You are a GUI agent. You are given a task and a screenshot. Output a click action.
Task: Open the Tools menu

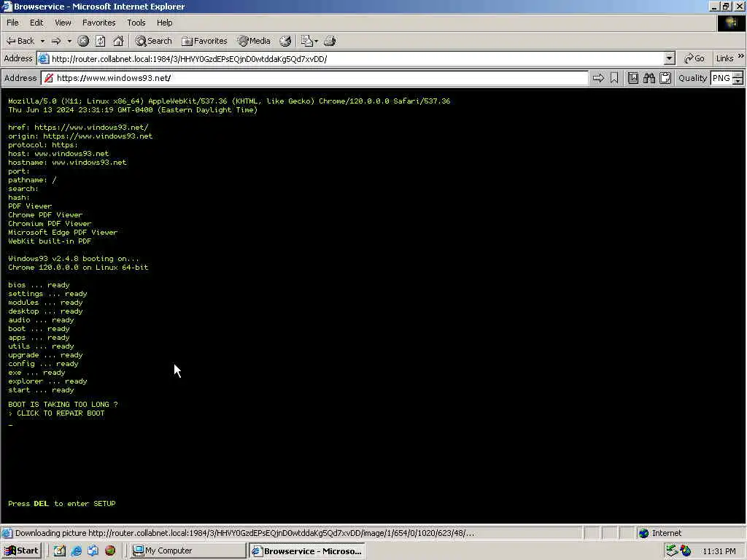(136, 23)
